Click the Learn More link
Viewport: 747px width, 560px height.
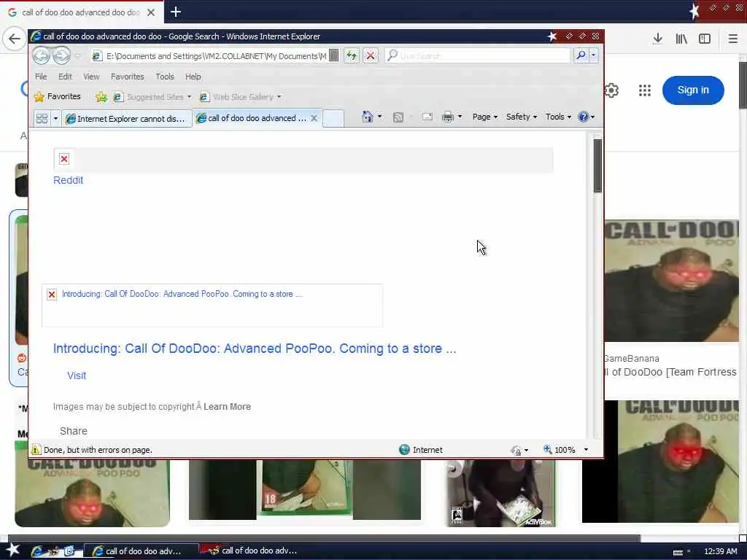(228, 407)
